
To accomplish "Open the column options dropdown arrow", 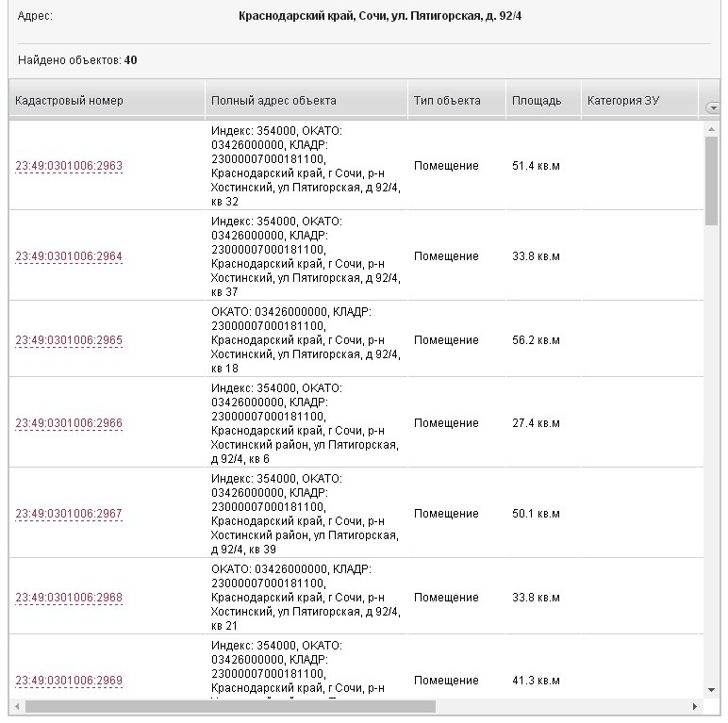I will point(713,108).
